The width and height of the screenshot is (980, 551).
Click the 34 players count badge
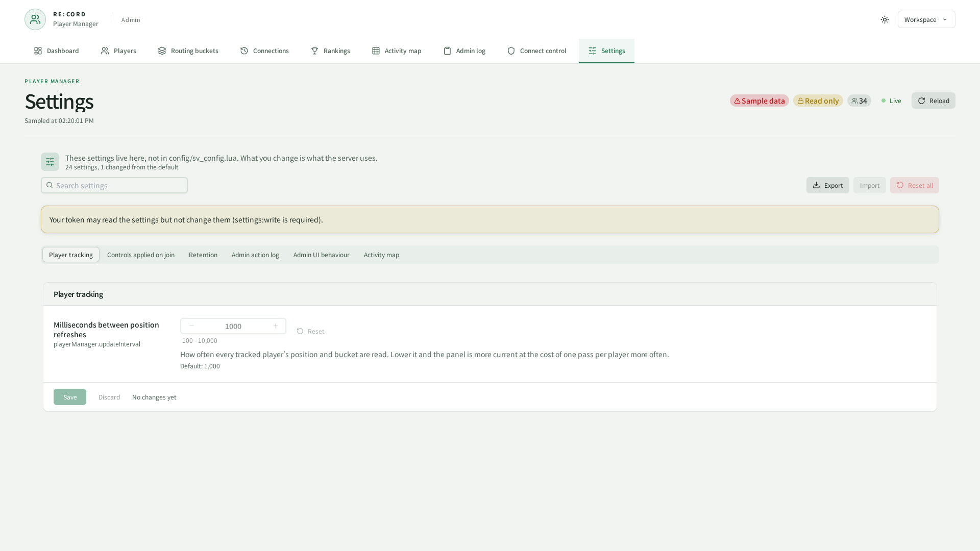click(859, 101)
